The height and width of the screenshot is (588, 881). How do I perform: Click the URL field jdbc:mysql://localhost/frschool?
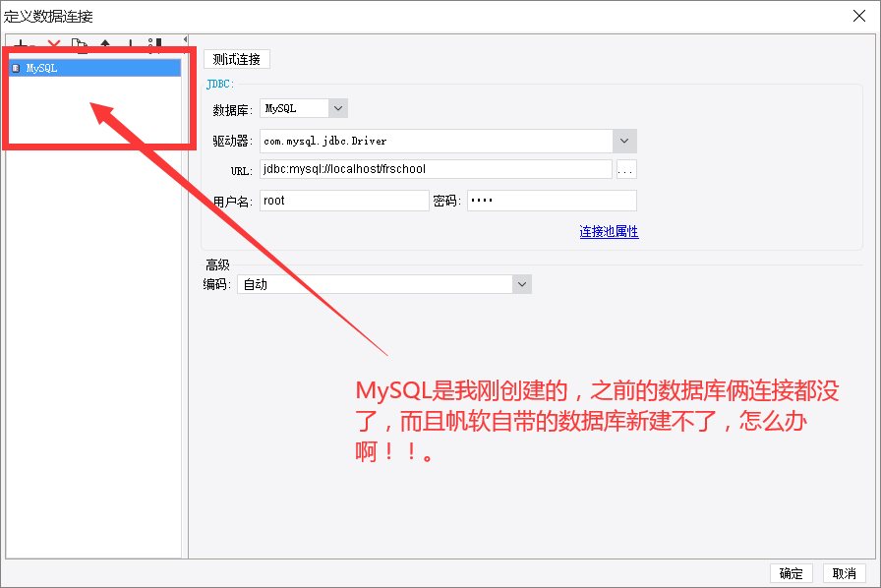tap(436, 169)
